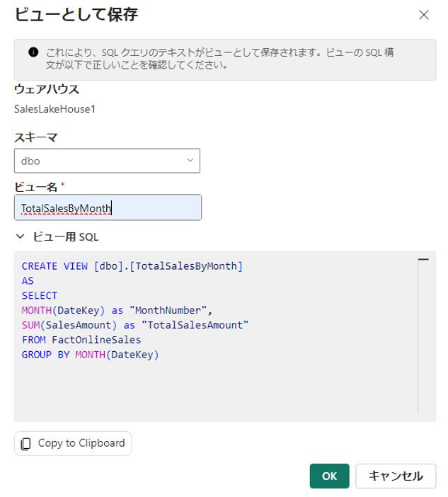
Task: Click the Copy to Clipboard icon
Action: click(26, 444)
